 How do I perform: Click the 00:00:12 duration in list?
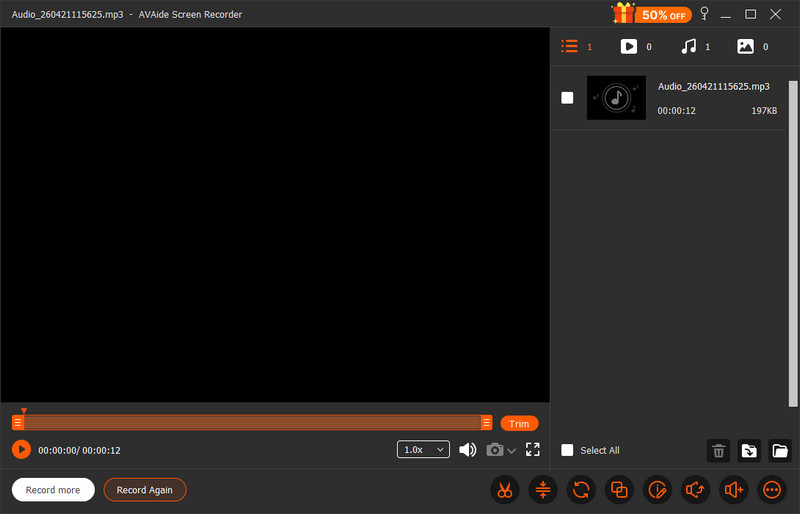point(676,111)
